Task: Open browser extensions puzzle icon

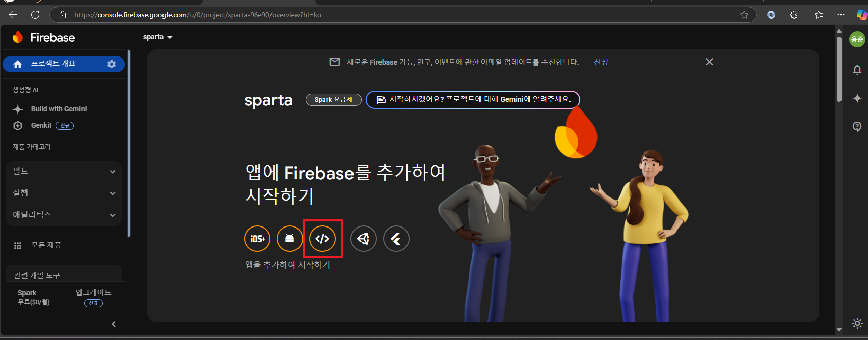Action: [x=794, y=15]
